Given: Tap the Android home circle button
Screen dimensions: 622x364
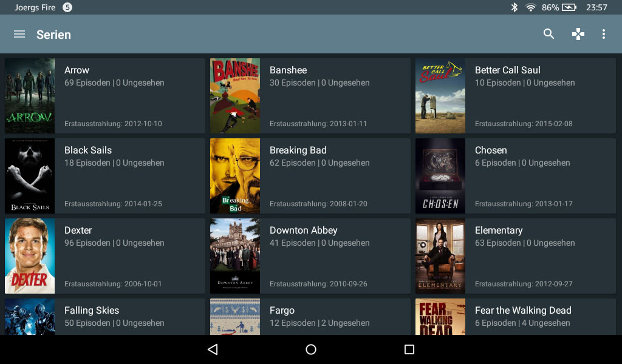Looking at the screenshot, I should tap(311, 349).
